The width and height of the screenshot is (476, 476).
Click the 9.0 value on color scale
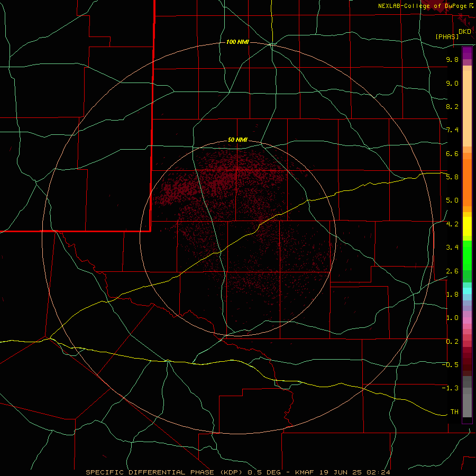pos(452,83)
